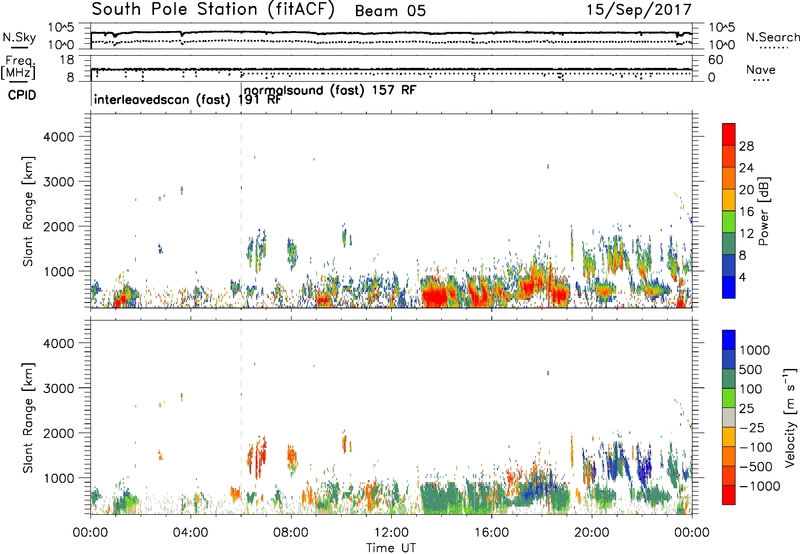Click the 'Power [dB]' colorbar label
This screenshot has width=800, height=554.
[764, 211]
